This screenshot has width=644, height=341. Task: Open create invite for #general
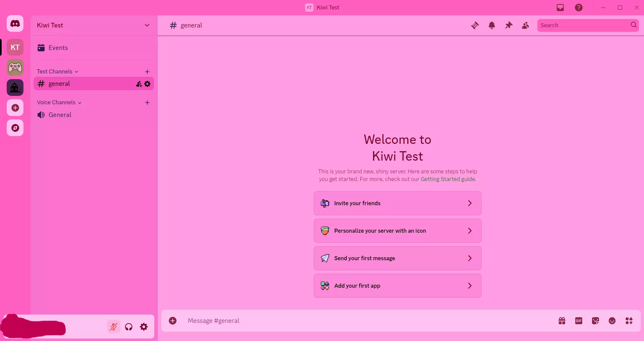pyautogui.click(x=139, y=84)
